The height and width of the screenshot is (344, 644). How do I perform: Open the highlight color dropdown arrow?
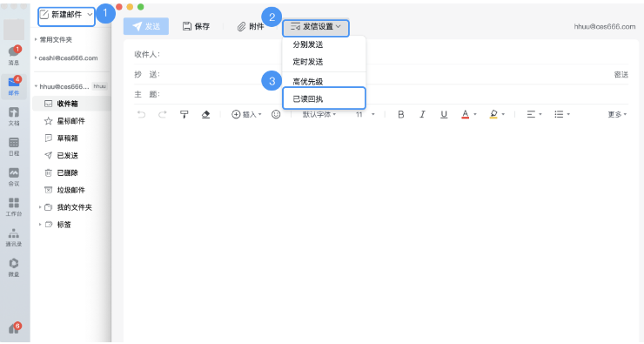coord(503,114)
